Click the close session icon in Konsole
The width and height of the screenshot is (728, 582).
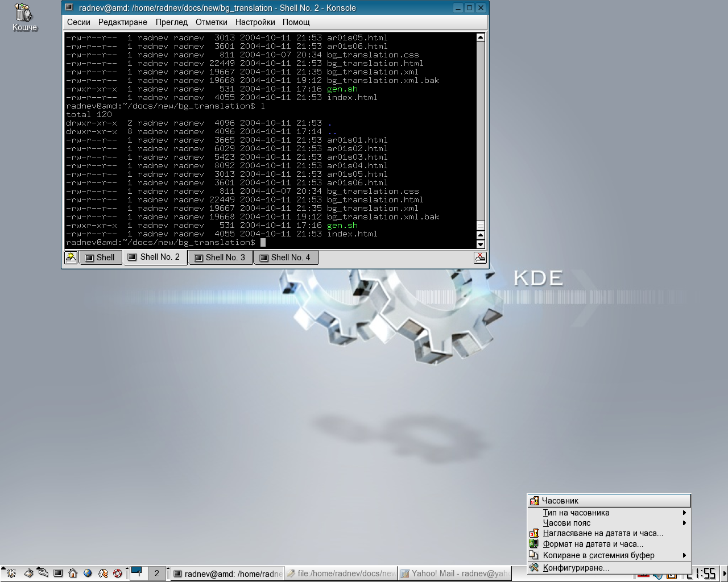pos(480,257)
